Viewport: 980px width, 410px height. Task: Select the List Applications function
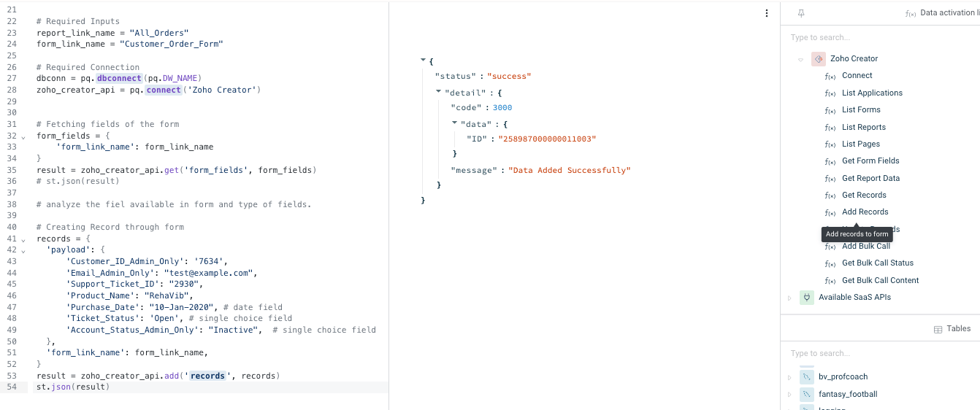[x=872, y=93]
